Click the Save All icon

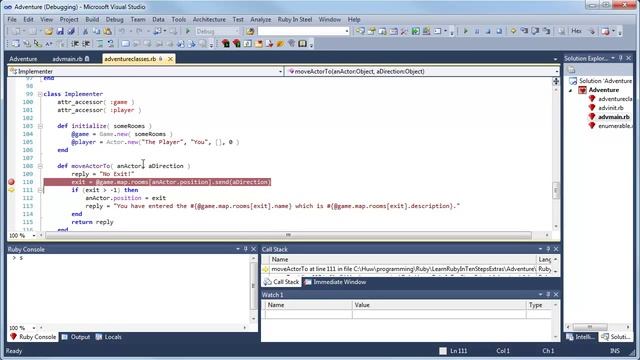(71, 31)
